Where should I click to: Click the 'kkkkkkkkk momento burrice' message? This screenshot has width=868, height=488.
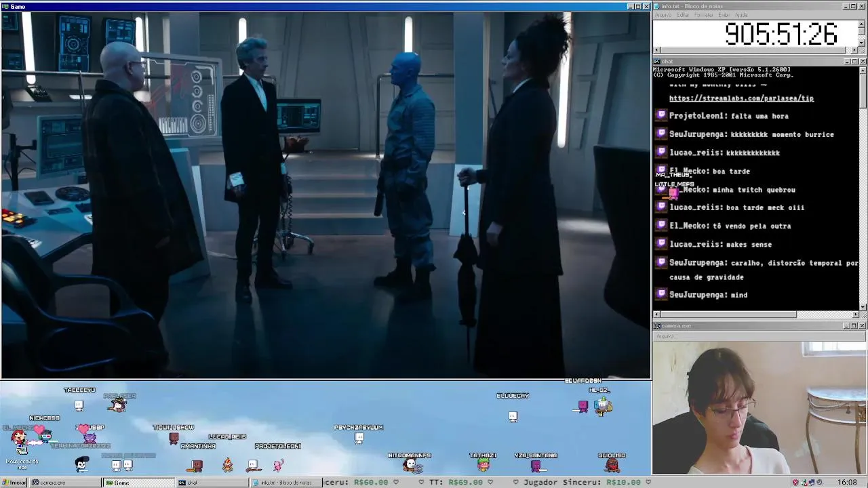pyautogui.click(x=751, y=134)
